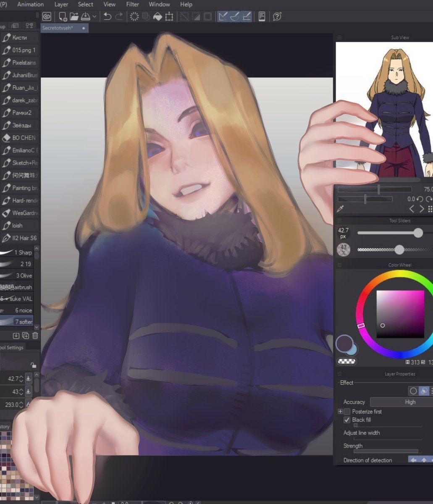Open the Window menu
Viewport: 433px width, 504px height.
[x=160, y=4]
